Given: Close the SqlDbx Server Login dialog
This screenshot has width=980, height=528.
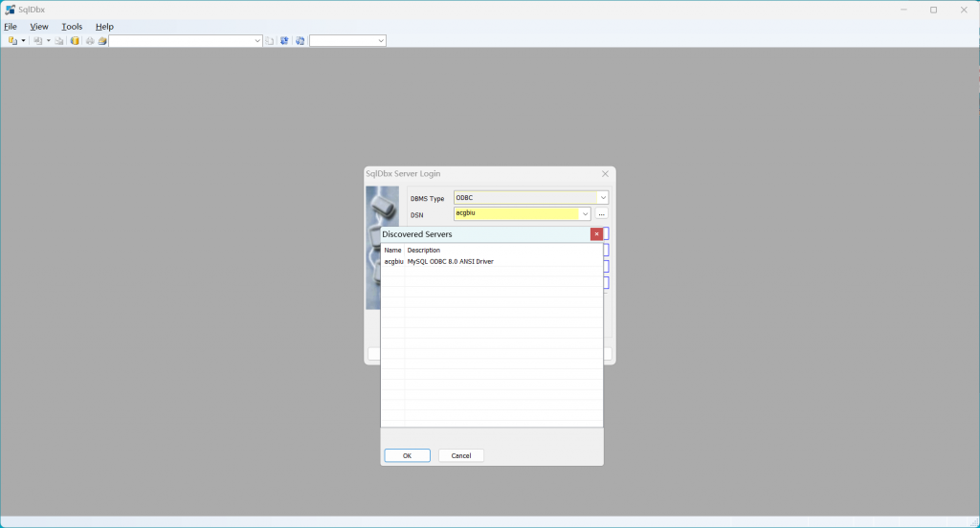Looking at the screenshot, I should pos(605,174).
